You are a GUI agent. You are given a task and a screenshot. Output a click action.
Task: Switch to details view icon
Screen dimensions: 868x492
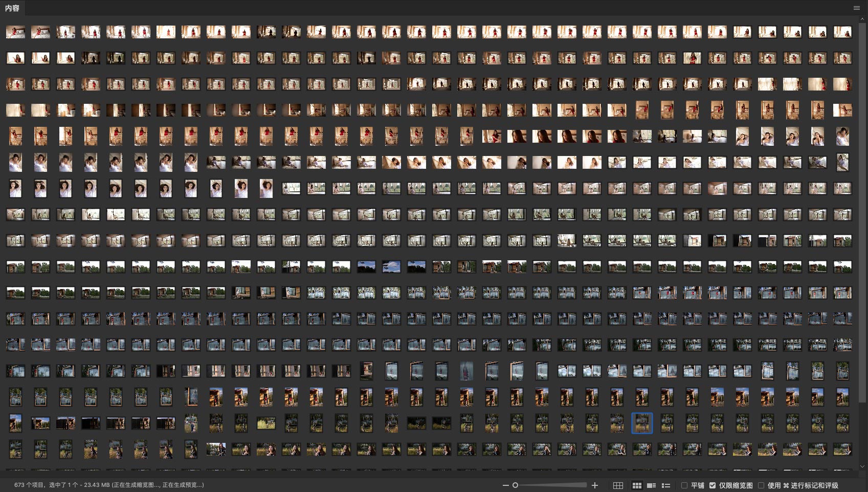(651, 485)
